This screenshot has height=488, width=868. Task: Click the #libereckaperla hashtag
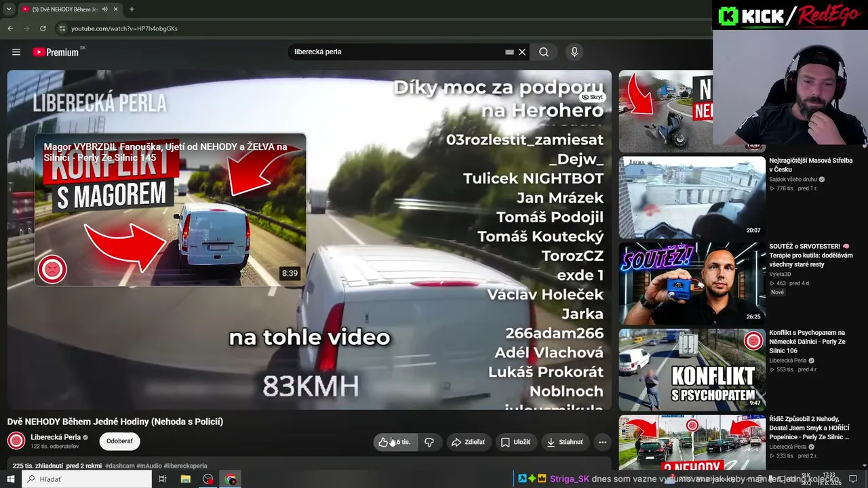point(185,466)
